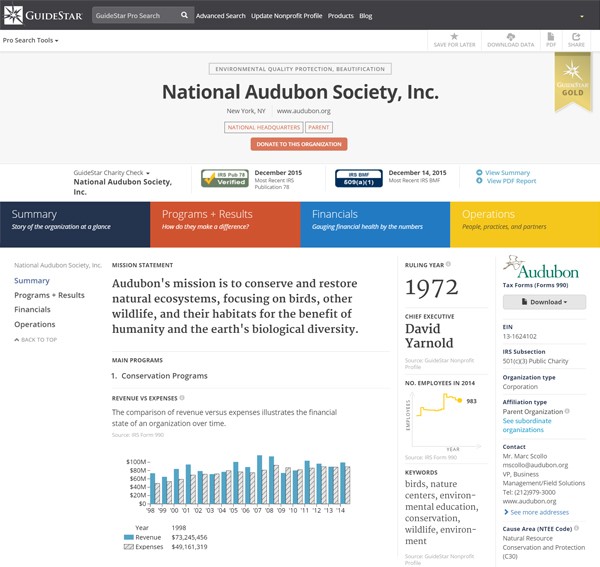
Task: Click plus icon beside View PDF Report
Action: coord(479,180)
